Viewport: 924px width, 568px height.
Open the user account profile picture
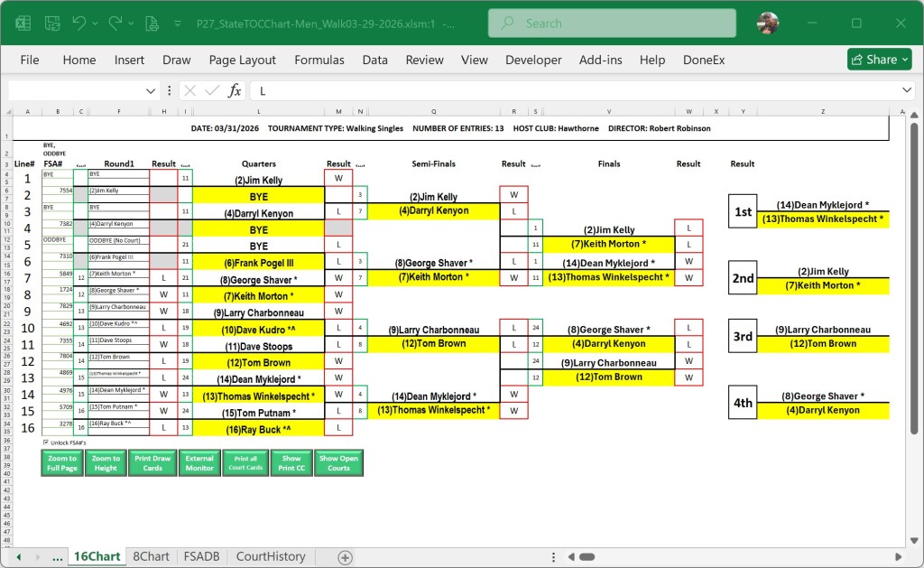click(768, 23)
